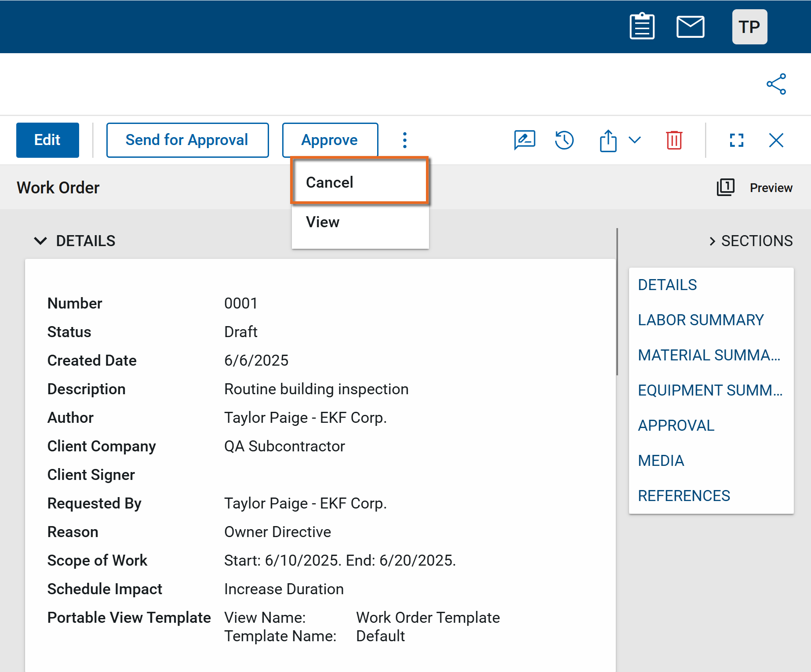This screenshot has height=672, width=811.
Task: Close the work order panel
Action: click(776, 140)
